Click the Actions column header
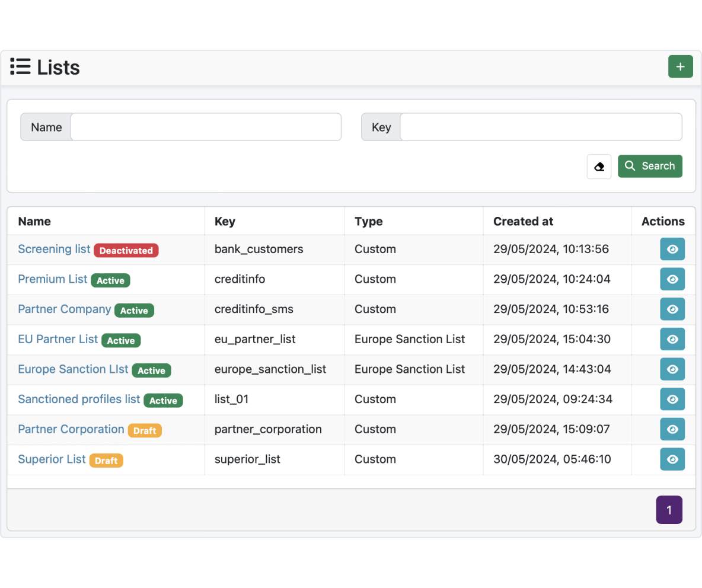Image resolution: width=702 pixels, height=588 pixels. coord(663,222)
